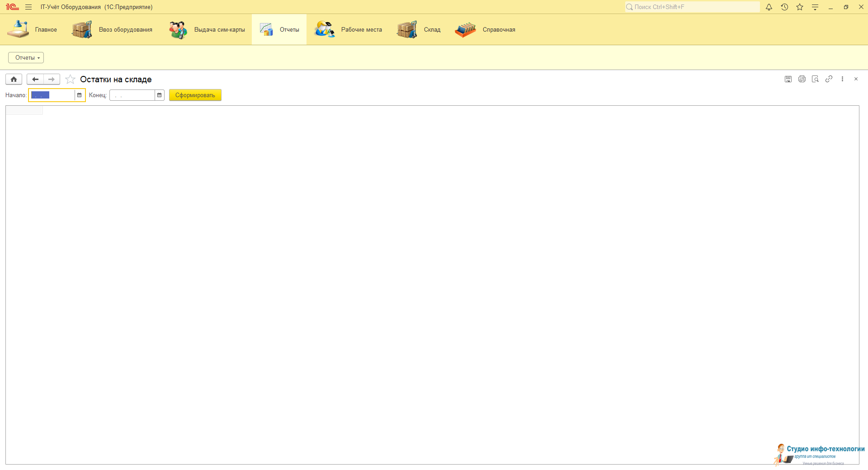Open the main hamburger menu

(28, 7)
